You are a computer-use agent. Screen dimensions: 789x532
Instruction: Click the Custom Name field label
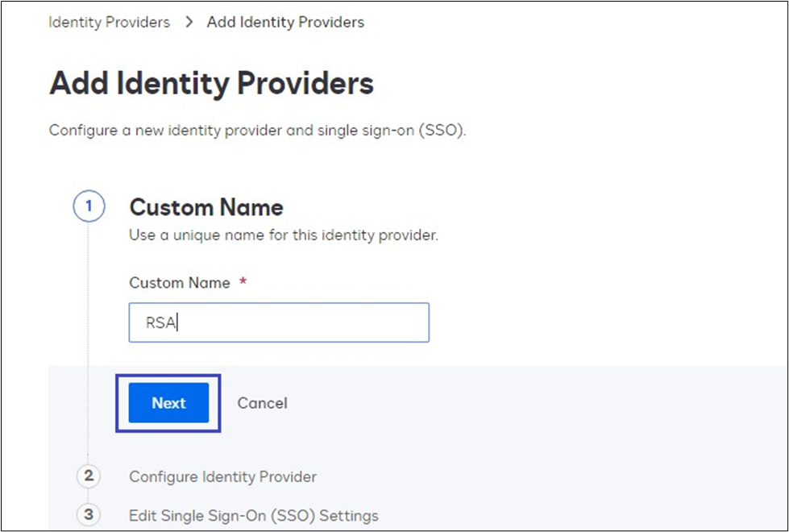[x=179, y=283]
